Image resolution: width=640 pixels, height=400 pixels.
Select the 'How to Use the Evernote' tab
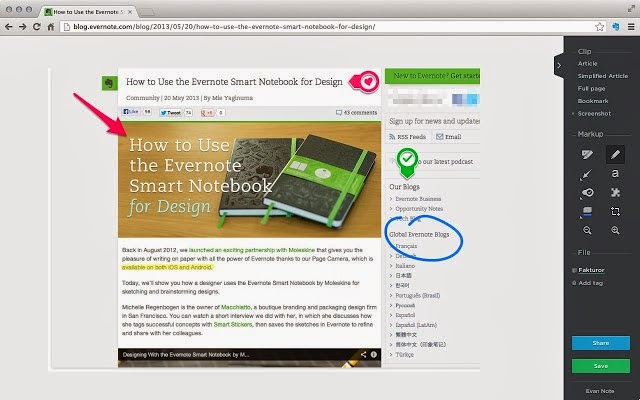tap(89, 12)
